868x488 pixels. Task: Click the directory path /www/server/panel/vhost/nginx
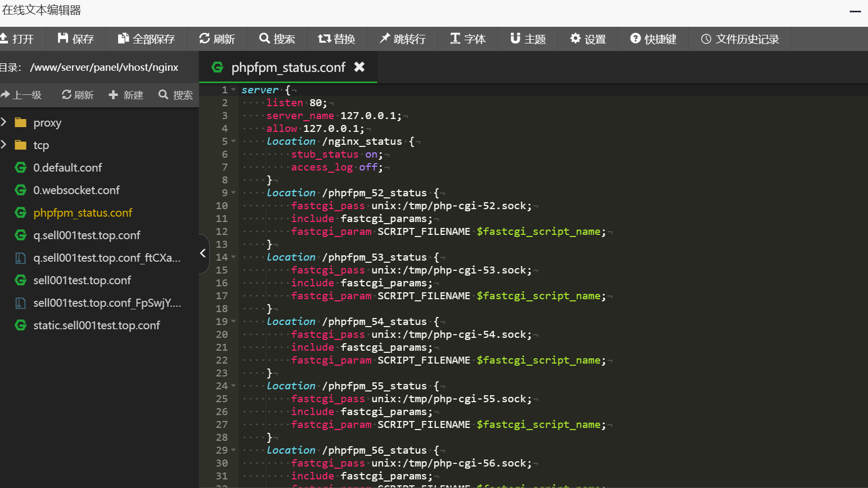[x=104, y=68]
